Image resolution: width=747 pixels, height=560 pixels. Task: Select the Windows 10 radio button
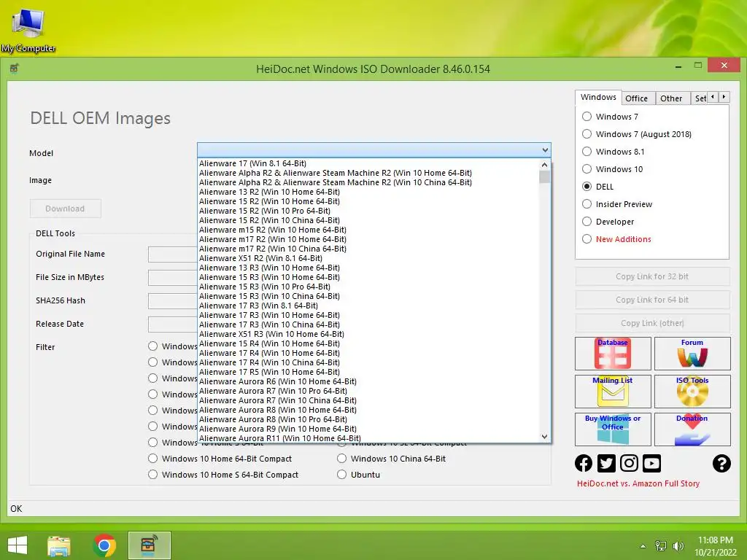click(x=587, y=169)
